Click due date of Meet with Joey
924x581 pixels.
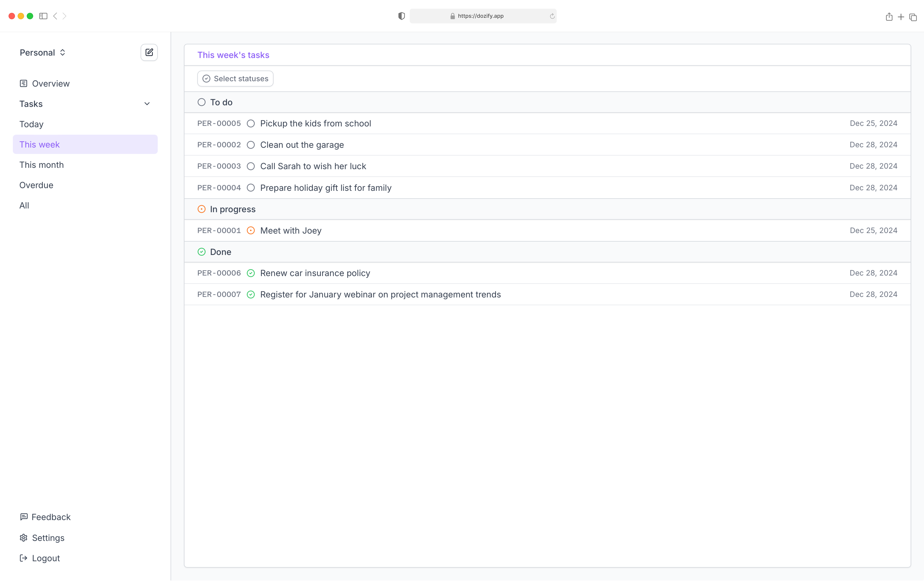[x=873, y=231]
